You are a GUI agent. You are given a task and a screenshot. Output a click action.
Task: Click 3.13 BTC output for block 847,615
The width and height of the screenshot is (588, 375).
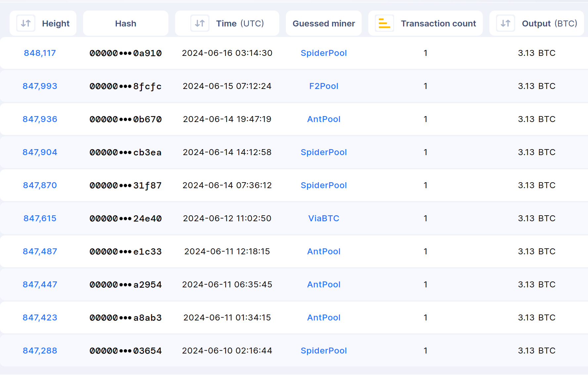click(x=537, y=218)
